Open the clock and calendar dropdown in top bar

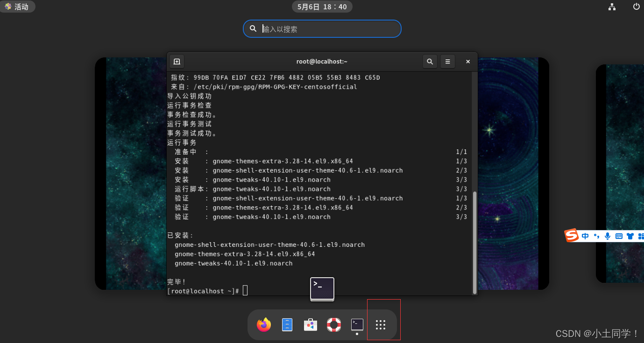pyautogui.click(x=322, y=7)
